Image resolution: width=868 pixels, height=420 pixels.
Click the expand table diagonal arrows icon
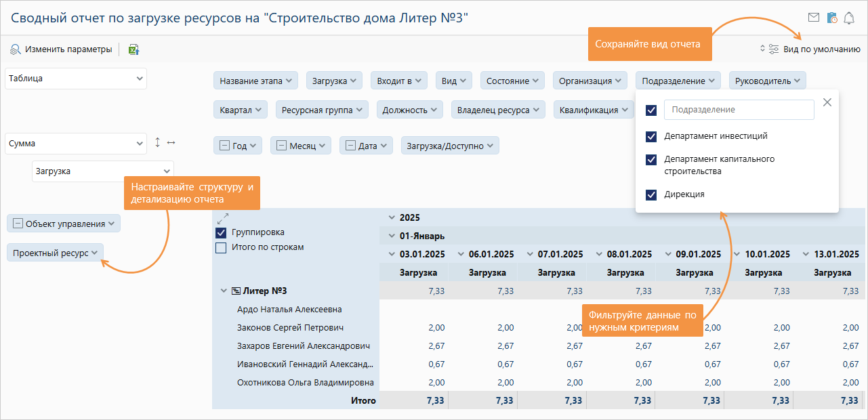[x=222, y=218]
